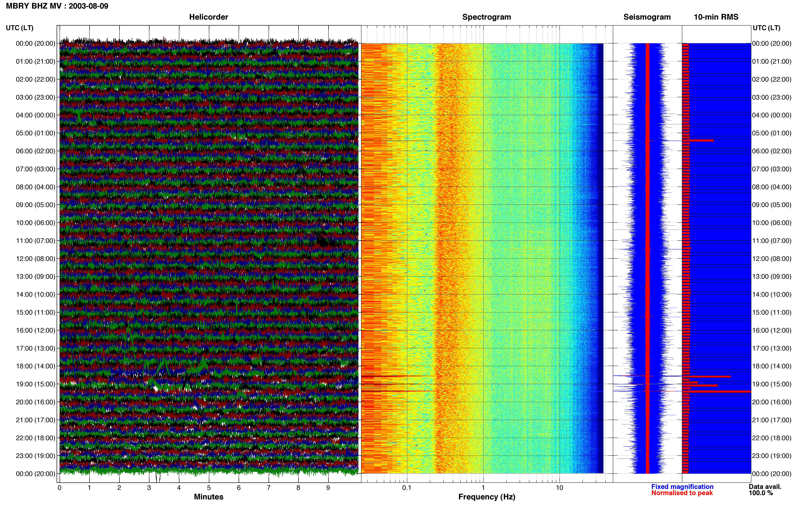Click the Data avail. label
The height and width of the screenshot is (508, 812).
coord(765,486)
